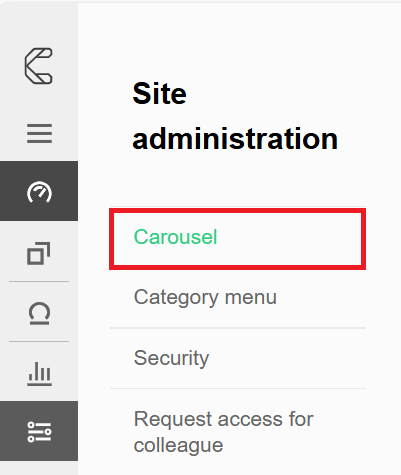This screenshot has height=475, width=401.
Task: Click the word colleague
Action: 178,446
